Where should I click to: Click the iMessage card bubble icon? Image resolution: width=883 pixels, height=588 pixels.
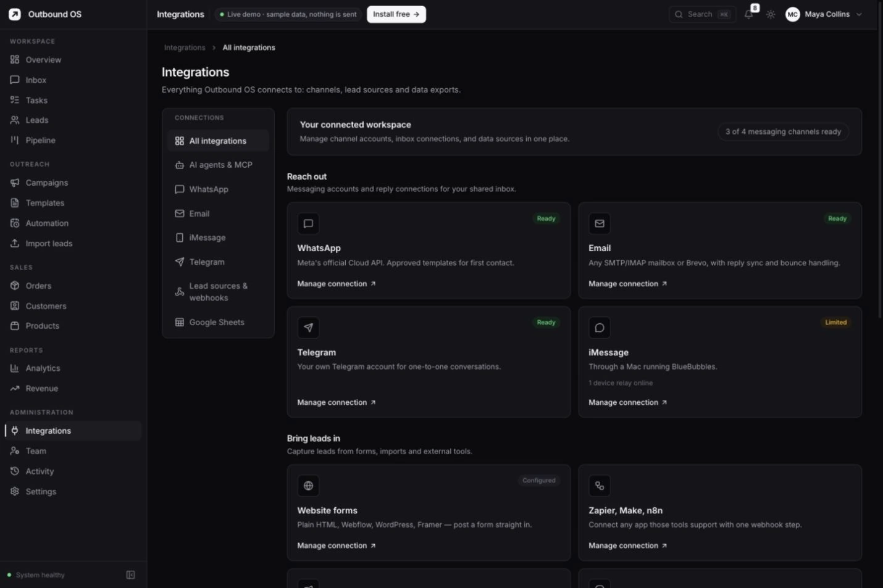[600, 328]
